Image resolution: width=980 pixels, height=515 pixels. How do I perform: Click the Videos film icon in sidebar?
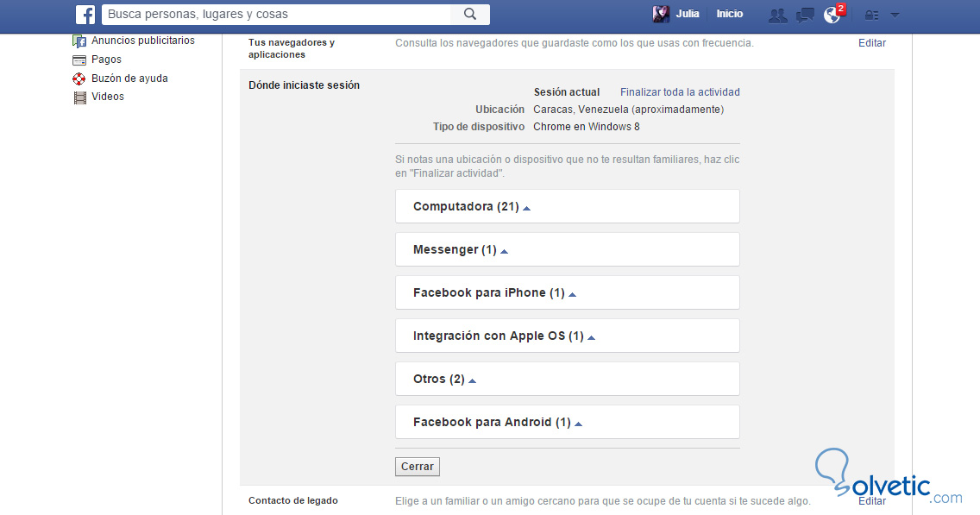click(x=80, y=97)
